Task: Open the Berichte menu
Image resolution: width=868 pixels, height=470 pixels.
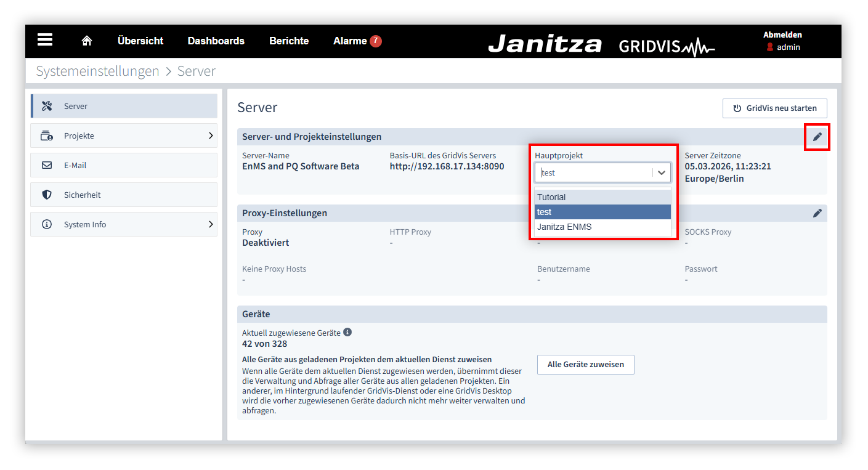Action: click(x=289, y=41)
